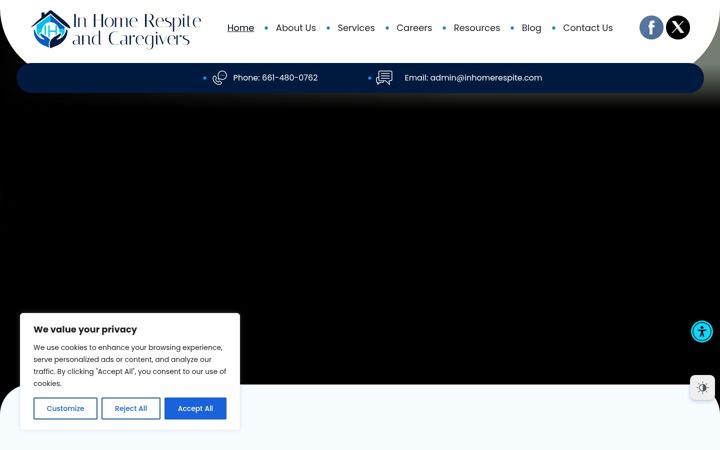Viewport: 720px width, 450px height.
Task: Open the X (Twitter) social icon
Action: [x=678, y=28]
